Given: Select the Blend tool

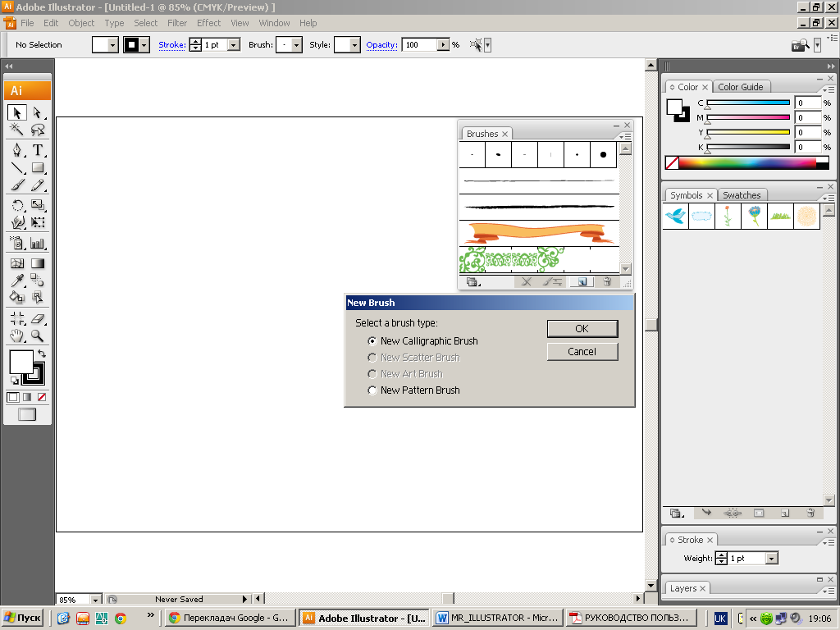Looking at the screenshot, I should tap(38, 280).
